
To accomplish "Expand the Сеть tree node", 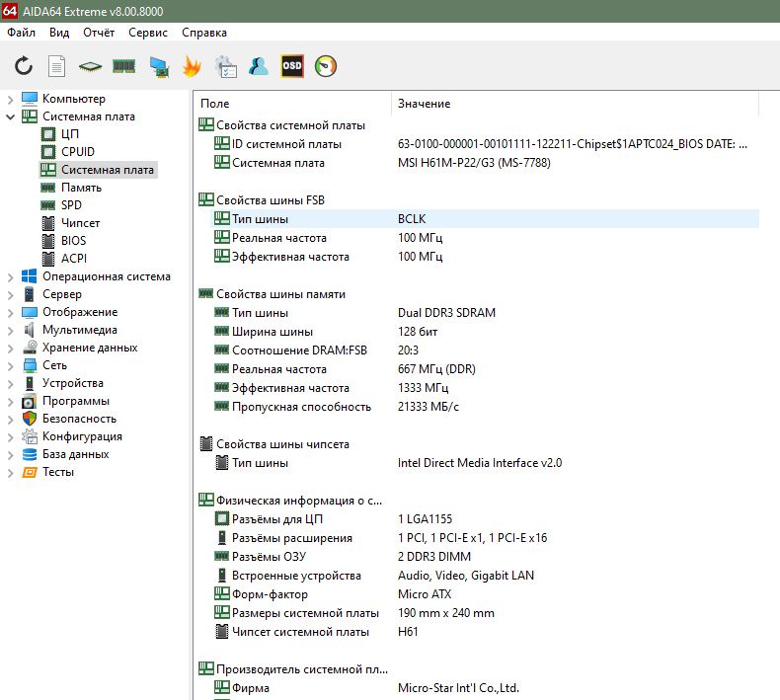I will [11, 366].
